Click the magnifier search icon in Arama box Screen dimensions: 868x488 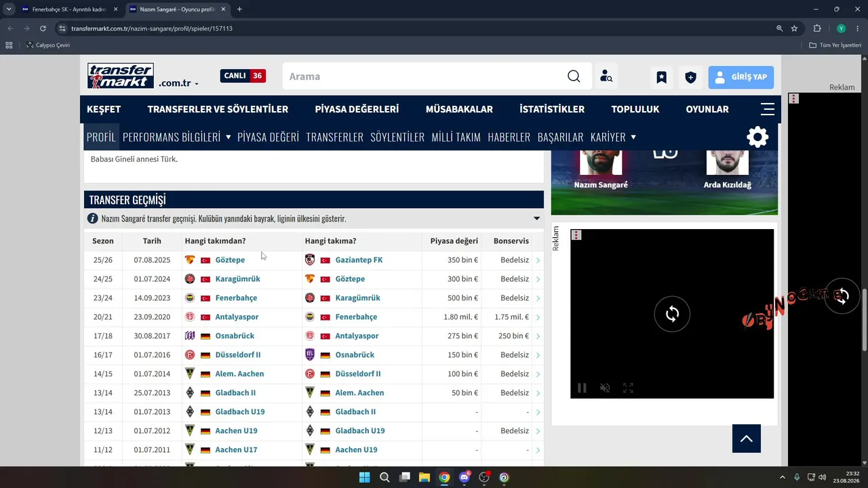click(x=574, y=77)
